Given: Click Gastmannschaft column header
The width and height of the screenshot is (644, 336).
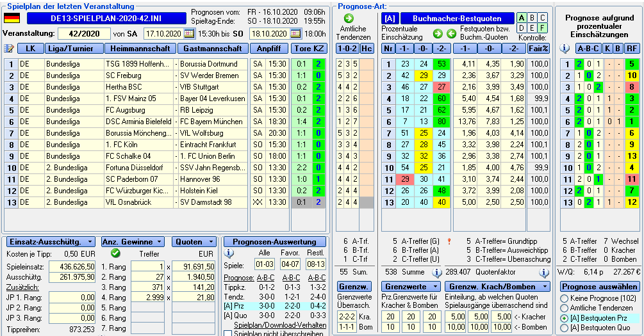Looking at the screenshot, I should 213,49.
